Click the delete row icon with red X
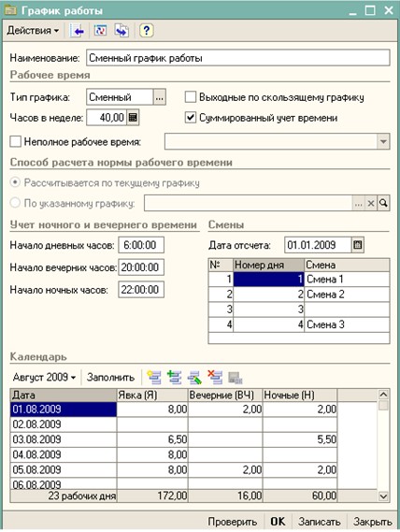 pos(215,378)
